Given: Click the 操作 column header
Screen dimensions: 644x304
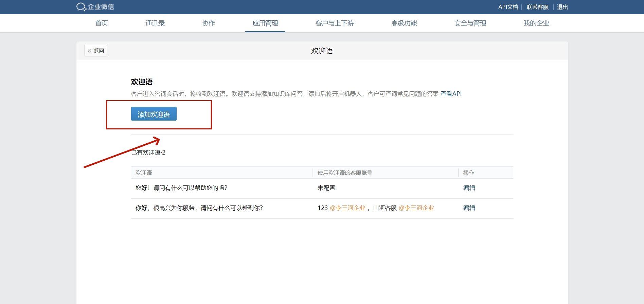Looking at the screenshot, I should tap(469, 173).
